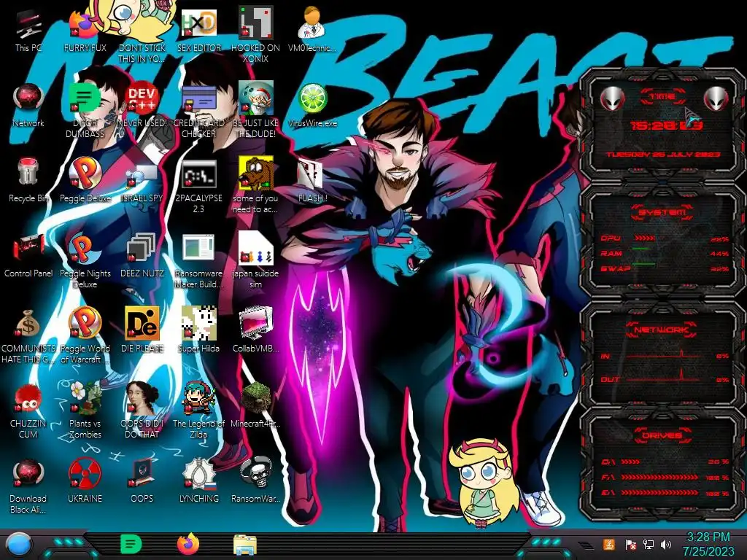The width and height of the screenshot is (747, 560).
Task: Click the orange Java tray icon
Action: tap(609, 544)
